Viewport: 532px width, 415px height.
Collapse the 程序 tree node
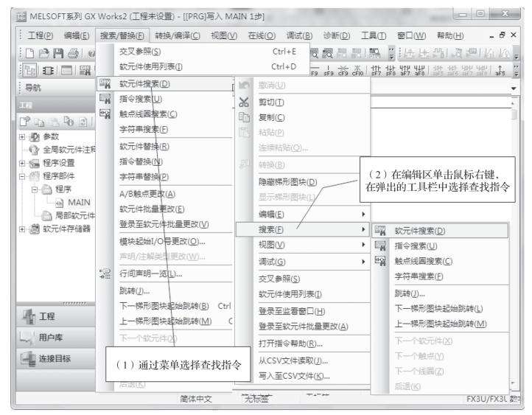pyautogui.click(x=35, y=189)
